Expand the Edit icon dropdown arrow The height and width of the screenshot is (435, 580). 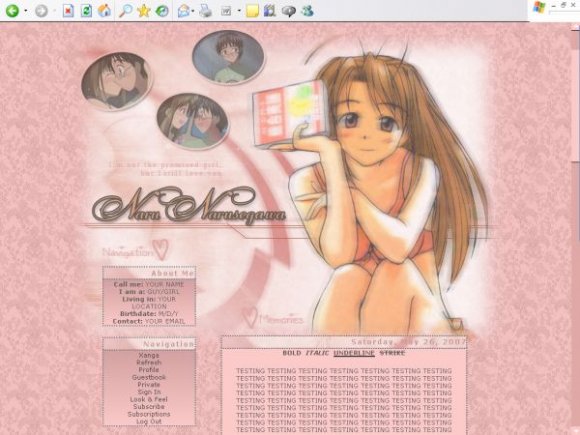pos(239,11)
